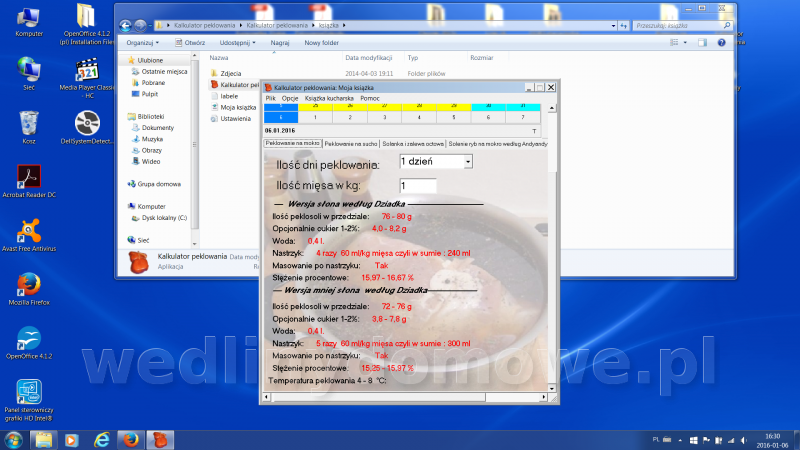The width and height of the screenshot is (800, 450).
Task: Open Windows Explorer from the taskbar
Action: tap(43, 440)
